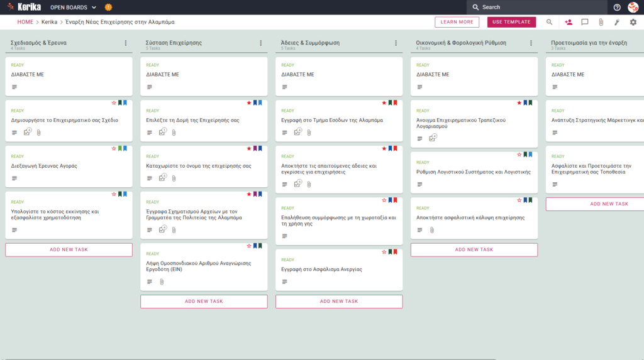Click ADD NEW TASK in Σχεδιασμός & Έρευνα
644x360 pixels.
[69, 249]
